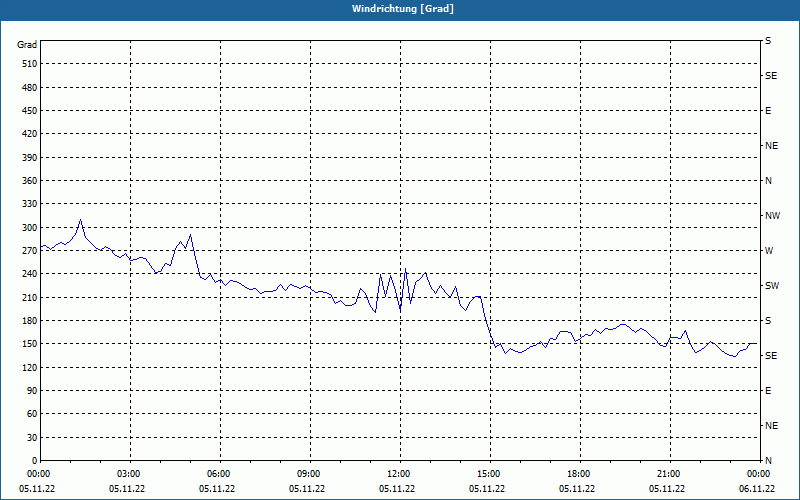Viewport: 800px width, 500px height.
Task: Select the 00:00 label above date 06.11.22
Action: [760, 474]
